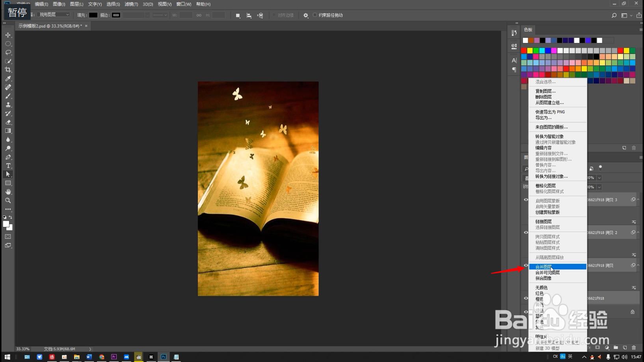This screenshot has width=644, height=362.
Task: Open the gear settings in options bar
Action: (x=305, y=15)
